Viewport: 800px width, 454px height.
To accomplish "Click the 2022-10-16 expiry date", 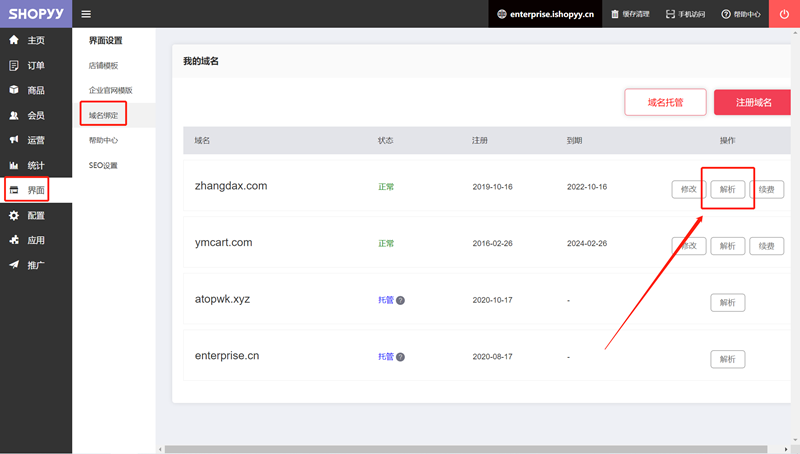I will 587,187.
